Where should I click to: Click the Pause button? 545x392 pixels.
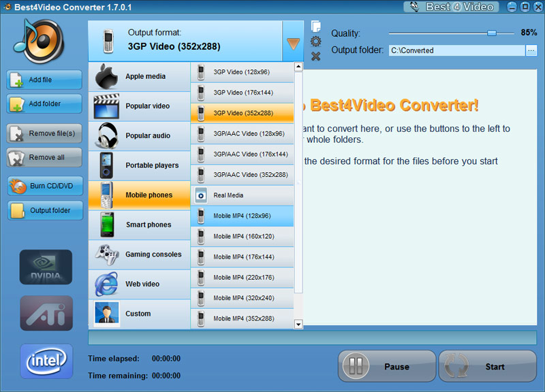coord(386,366)
